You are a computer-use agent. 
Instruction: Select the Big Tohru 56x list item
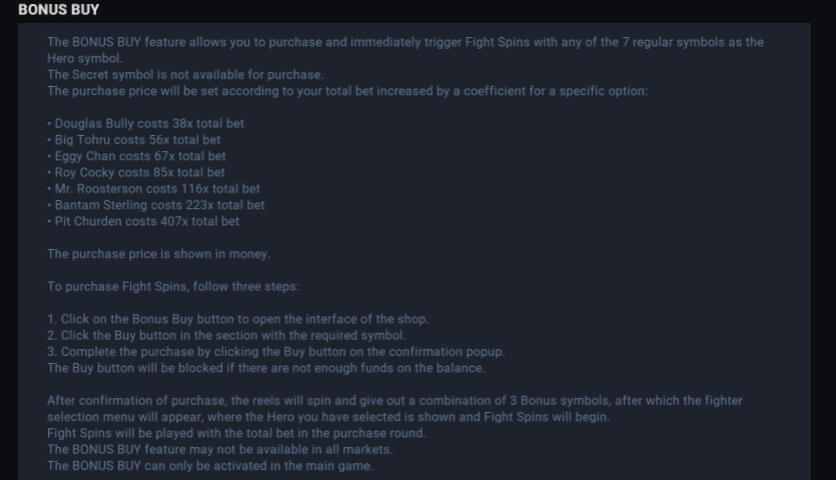[x=134, y=140]
